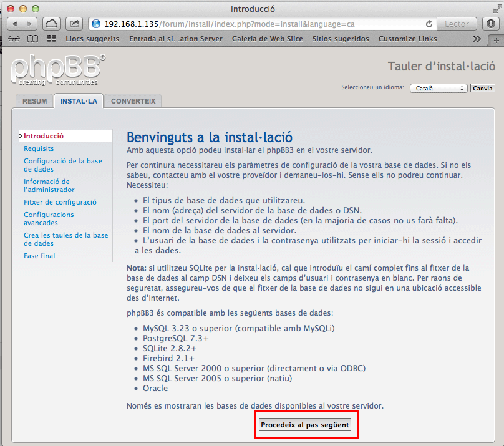Go back with the Safari back arrow

(14, 24)
